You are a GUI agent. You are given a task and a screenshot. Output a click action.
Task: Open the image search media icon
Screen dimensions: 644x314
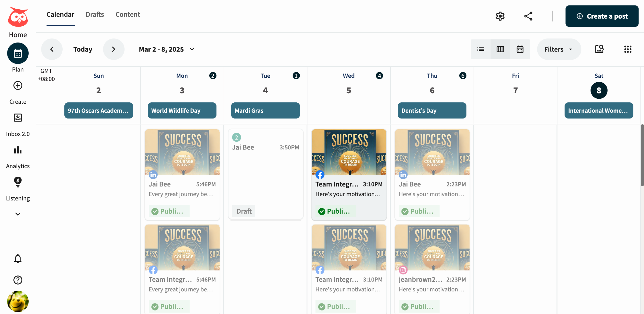coord(599,49)
